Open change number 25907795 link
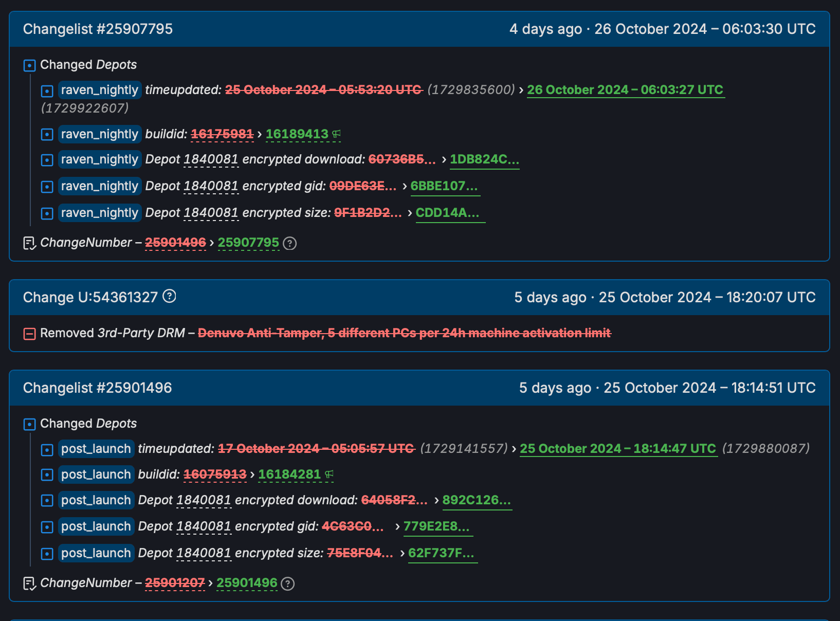This screenshot has height=621, width=840. (x=248, y=243)
